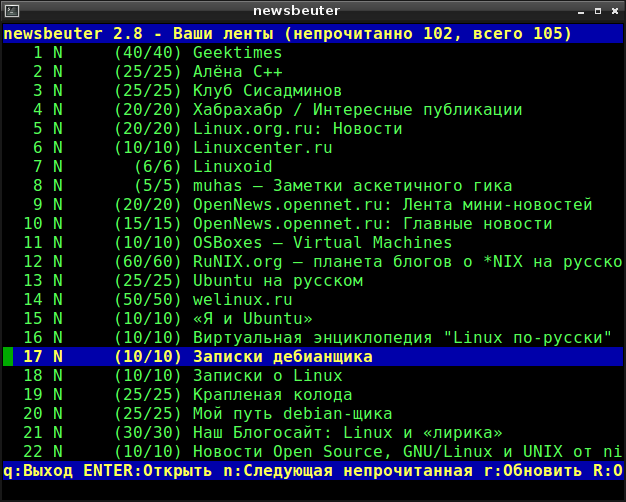Select Ubuntu на русском feed

click(313, 281)
